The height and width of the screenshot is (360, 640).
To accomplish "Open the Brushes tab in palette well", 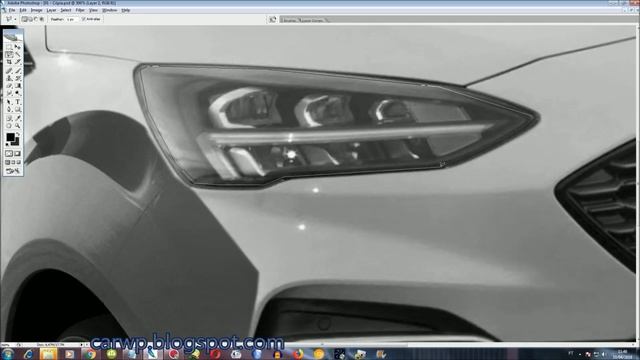I will [x=289, y=20].
